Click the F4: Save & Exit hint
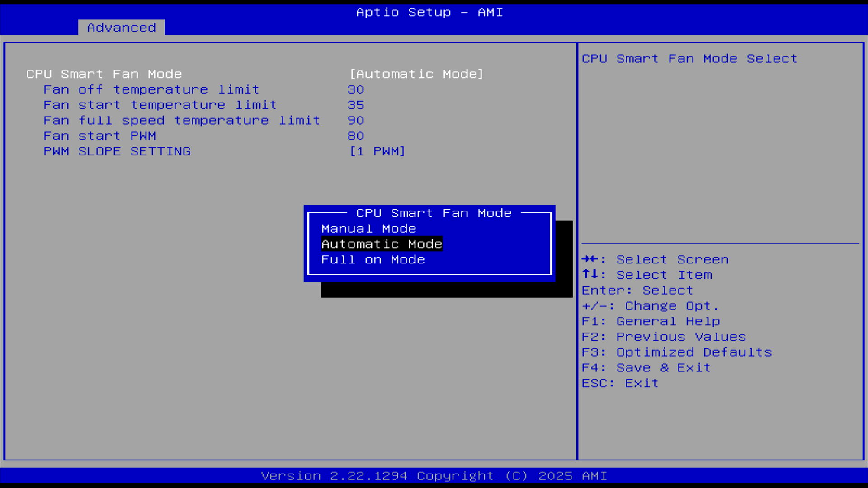The image size is (868, 488). point(646,368)
